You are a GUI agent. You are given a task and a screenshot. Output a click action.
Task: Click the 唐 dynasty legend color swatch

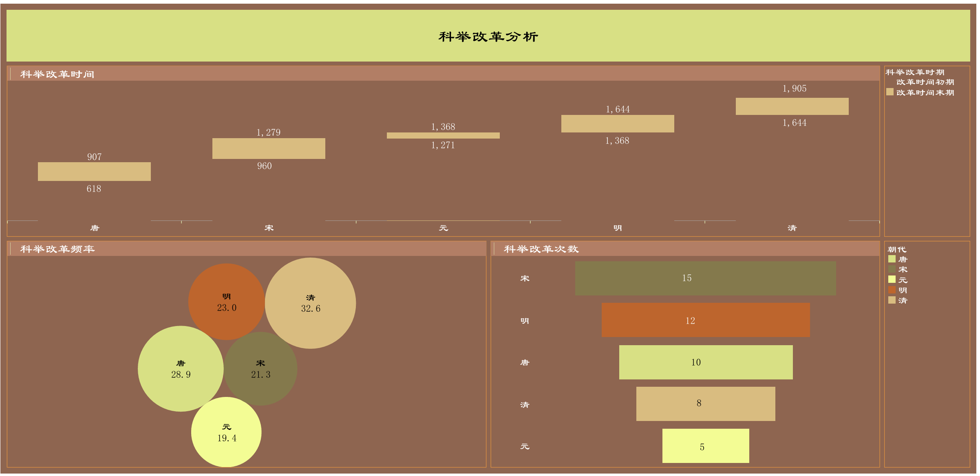click(892, 259)
